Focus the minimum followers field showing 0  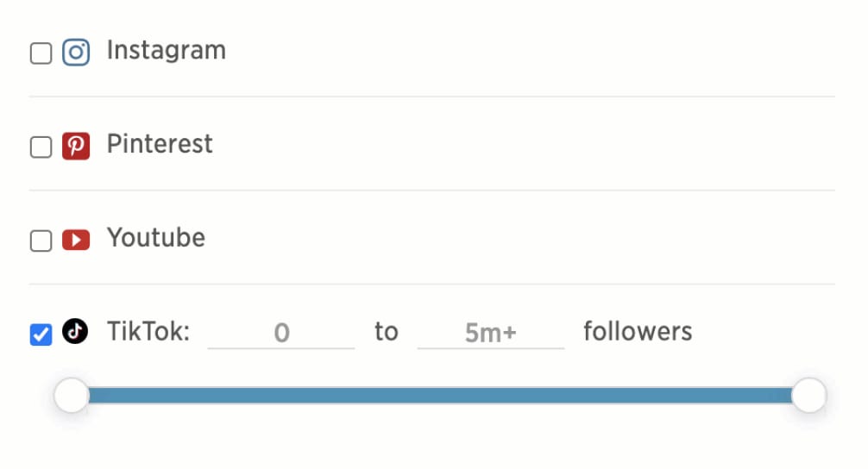click(281, 333)
